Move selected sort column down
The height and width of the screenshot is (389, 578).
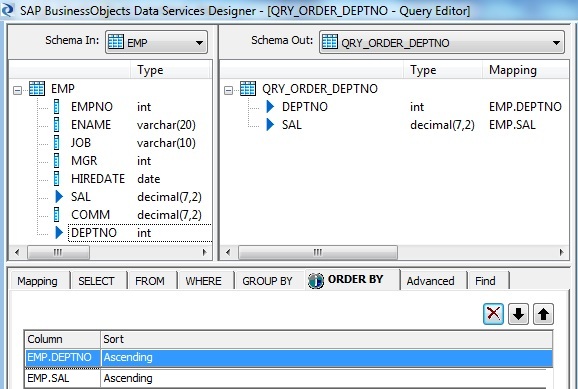point(518,314)
